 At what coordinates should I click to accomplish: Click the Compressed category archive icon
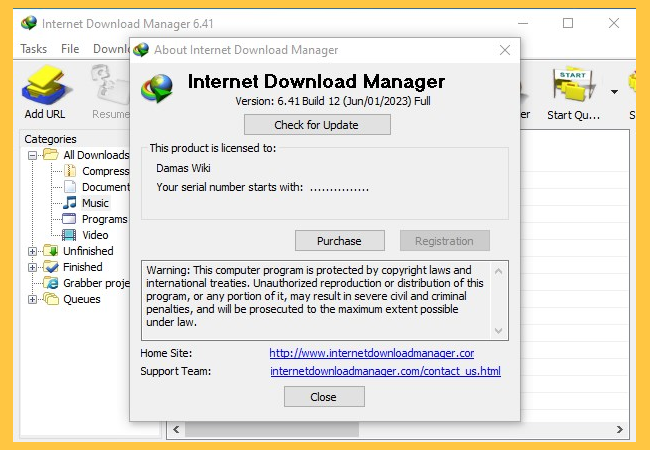(x=70, y=171)
